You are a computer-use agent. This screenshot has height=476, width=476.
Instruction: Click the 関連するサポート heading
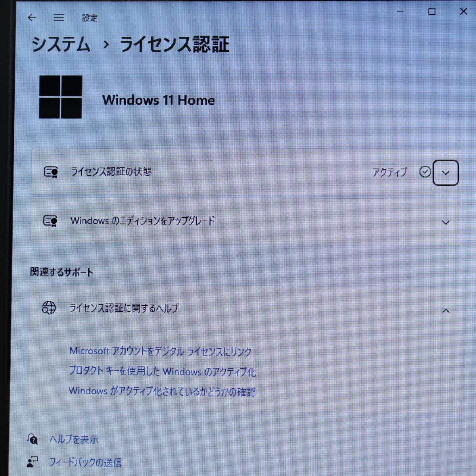(x=61, y=272)
